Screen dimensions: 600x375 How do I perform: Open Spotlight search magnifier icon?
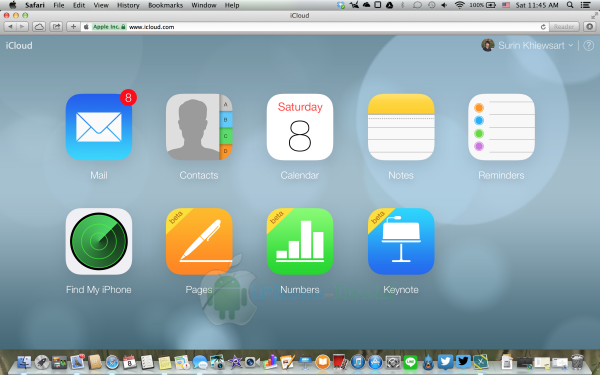coord(570,5)
